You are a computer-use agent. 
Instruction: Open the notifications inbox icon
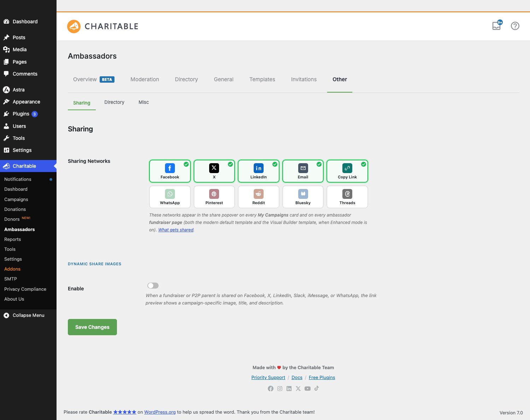click(x=497, y=25)
